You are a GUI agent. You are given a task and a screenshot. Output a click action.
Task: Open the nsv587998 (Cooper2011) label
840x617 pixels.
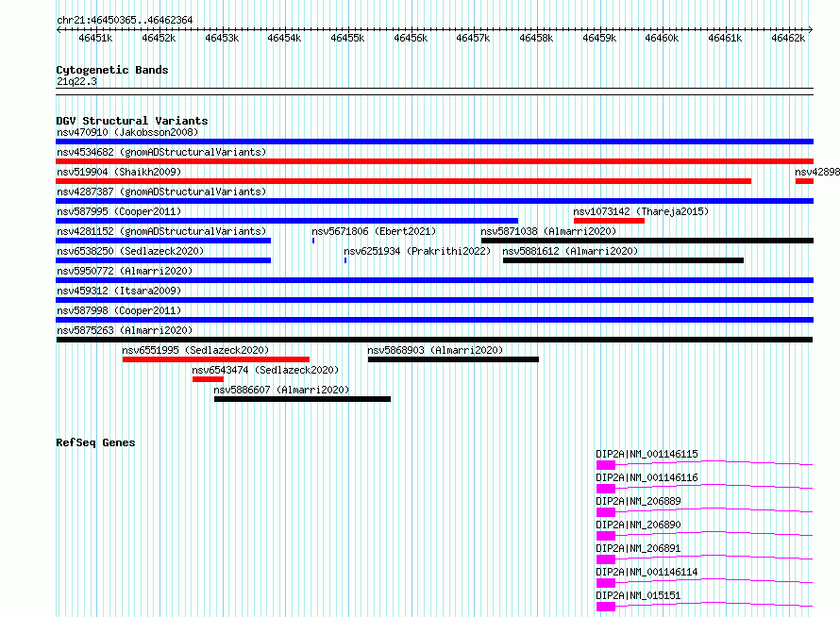119,310
